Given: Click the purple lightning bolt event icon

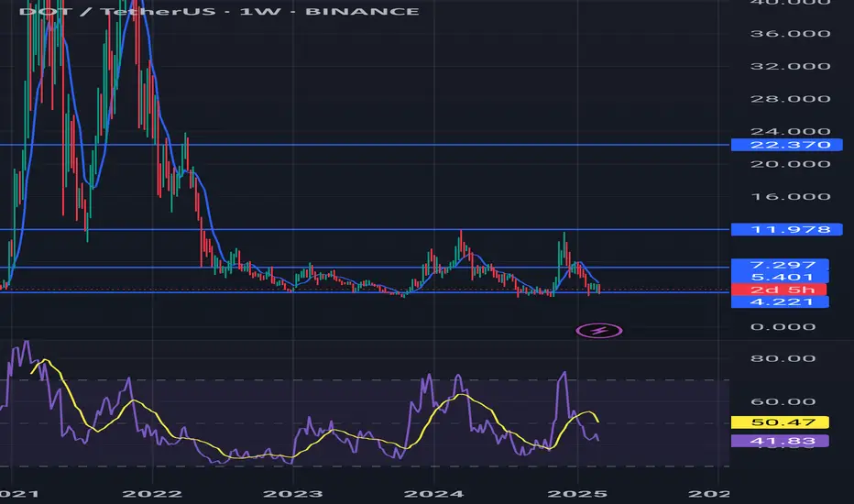Looking at the screenshot, I should 599,331.
